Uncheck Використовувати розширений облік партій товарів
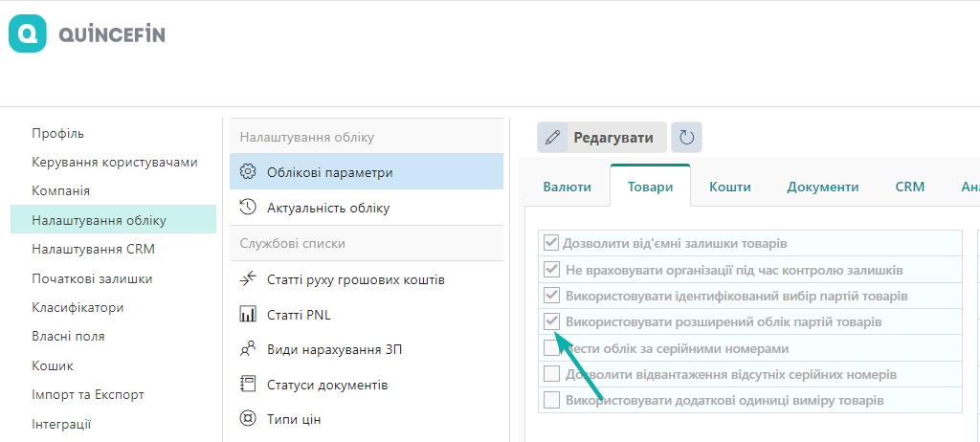The width and height of the screenshot is (980, 442). pos(551,321)
